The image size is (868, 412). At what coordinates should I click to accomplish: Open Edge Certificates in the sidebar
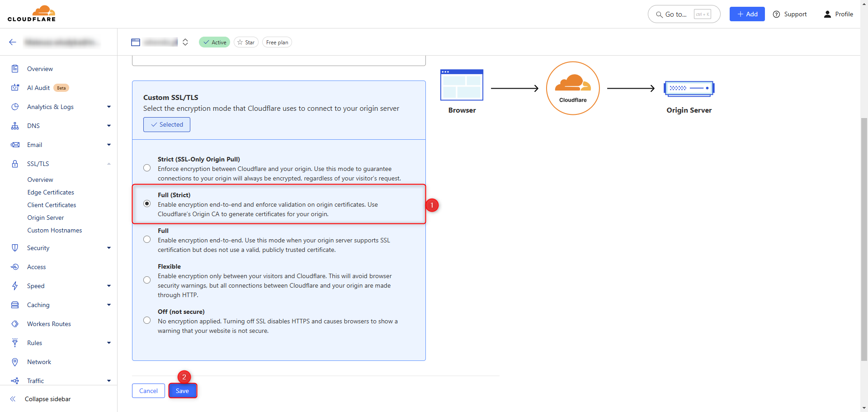coord(51,192)
